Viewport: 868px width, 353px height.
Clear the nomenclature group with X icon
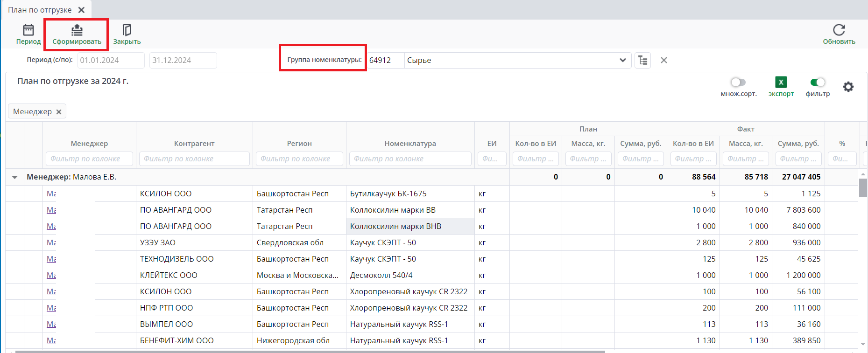pyautogui.click(x=663, y=60)
